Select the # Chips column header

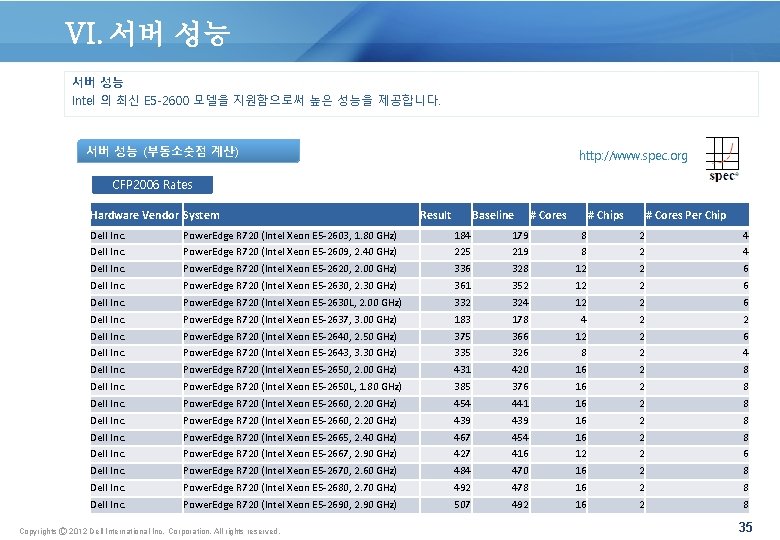[x=615, y=215]
